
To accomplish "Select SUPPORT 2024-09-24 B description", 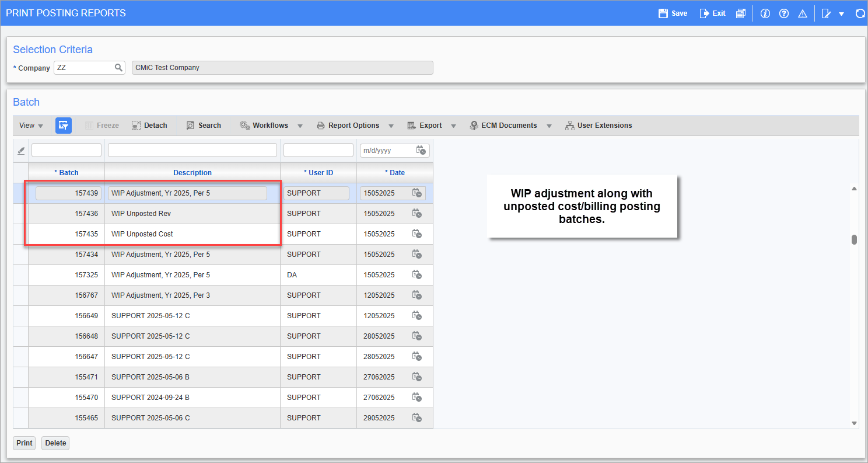I will coord(150,398).
